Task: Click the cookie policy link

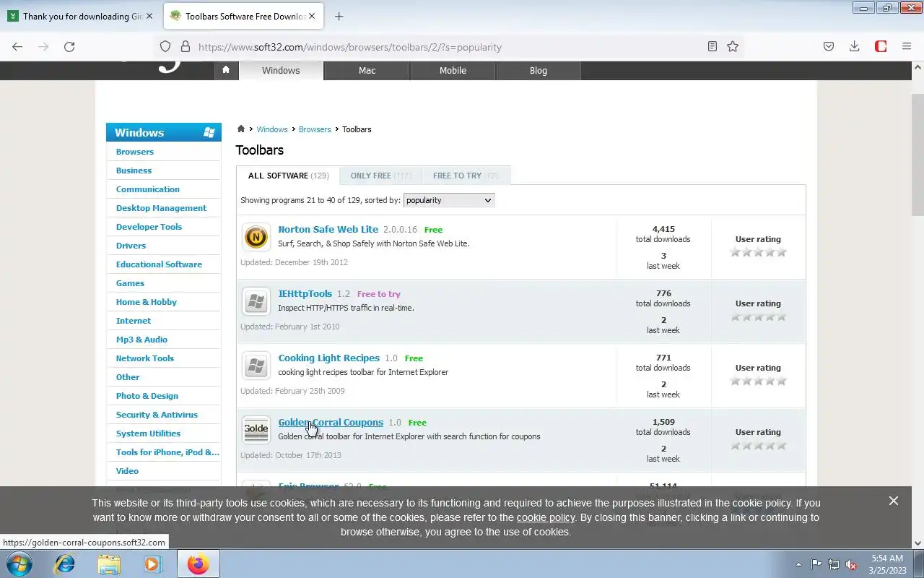Action: [546, 517]
